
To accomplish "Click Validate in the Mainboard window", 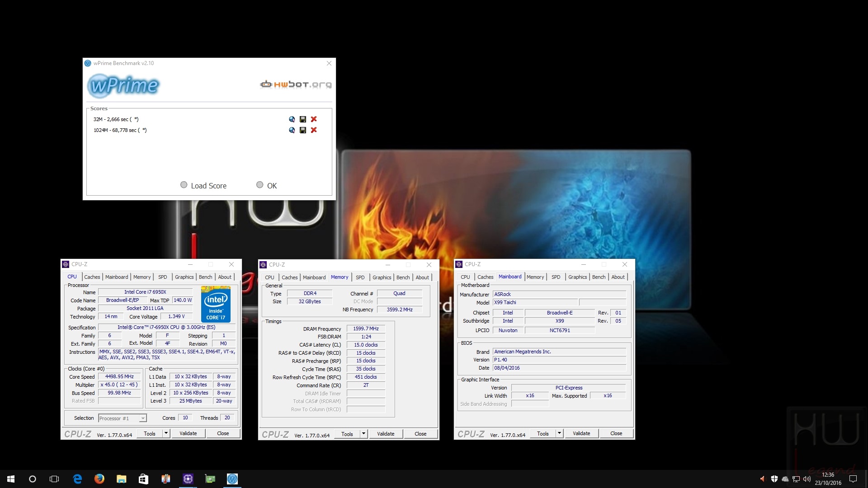I will coord(581,433).
